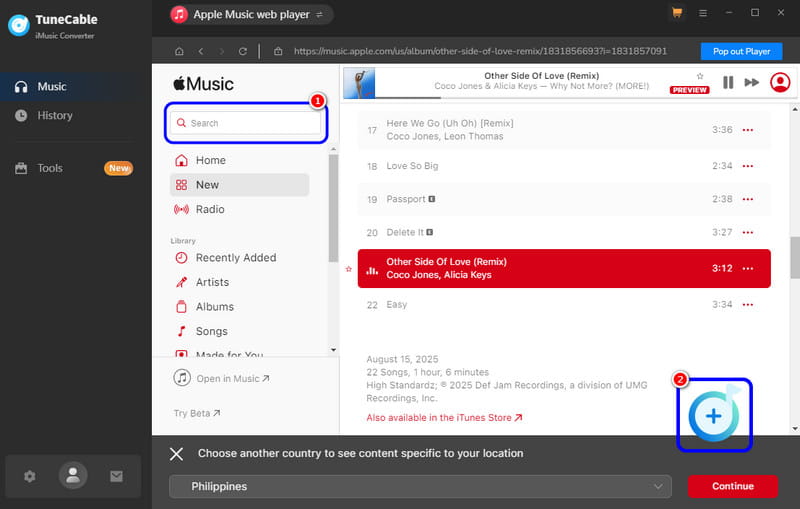800x509 pixels.
Task: Click the Continue button
Action: point(733,486)
